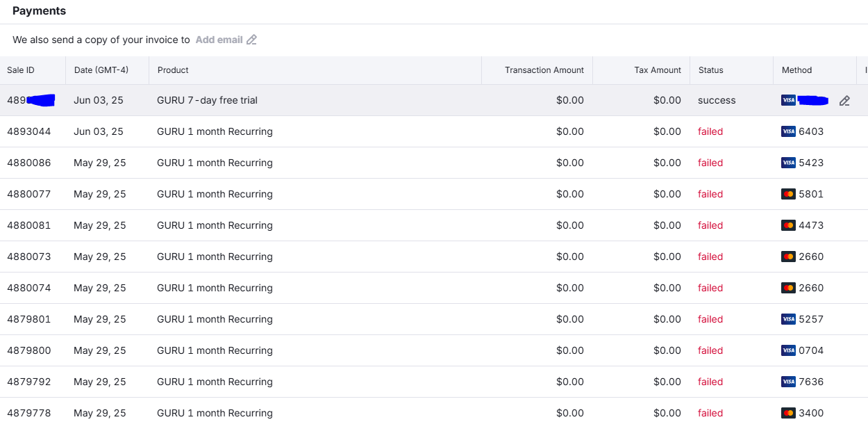Select sale ID 4880074
The width and height of the screenshot is (868, 422).
click(29, 288)
